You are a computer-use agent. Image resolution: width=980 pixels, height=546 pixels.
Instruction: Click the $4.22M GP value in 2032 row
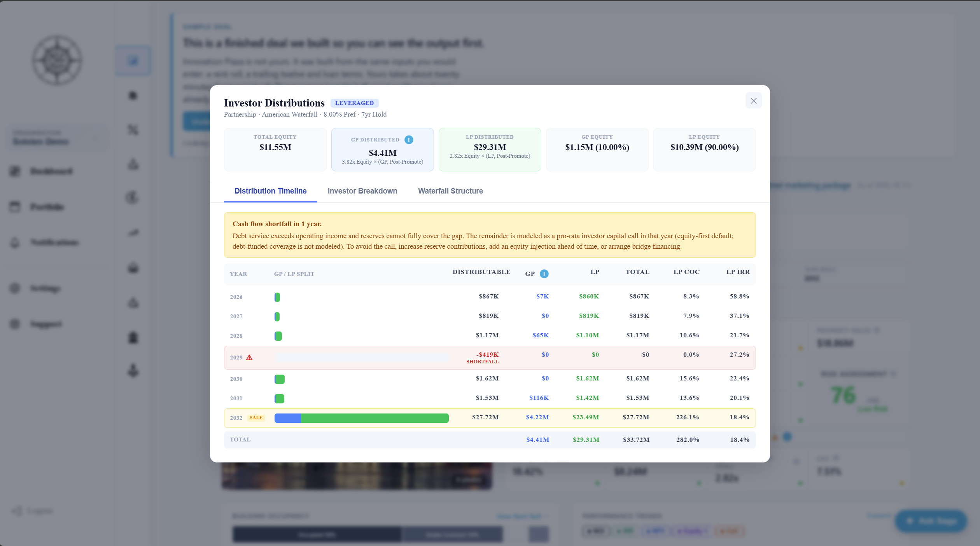pyautogui.click(x=537, y=417)
